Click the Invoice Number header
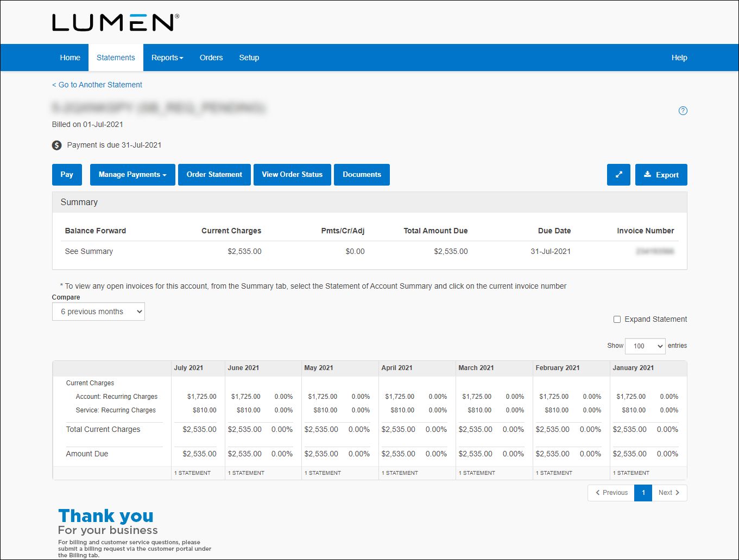 click(x=646, y=231)
